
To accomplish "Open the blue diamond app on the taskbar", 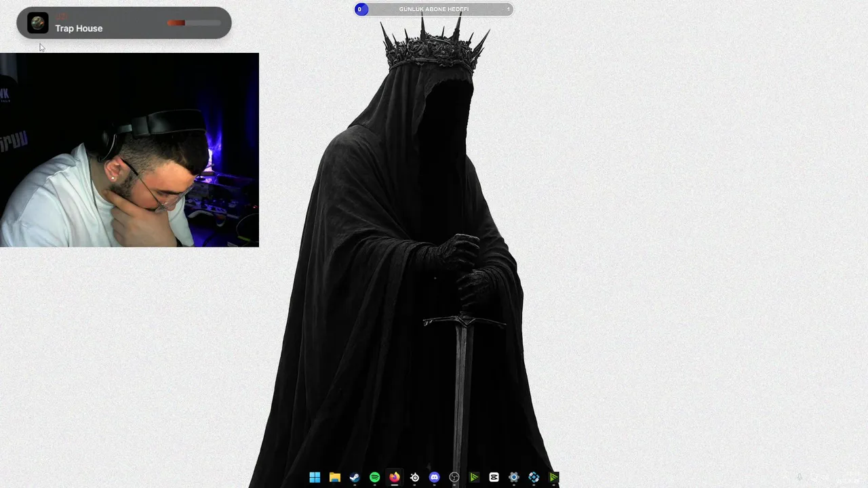I will pos(534,477).
